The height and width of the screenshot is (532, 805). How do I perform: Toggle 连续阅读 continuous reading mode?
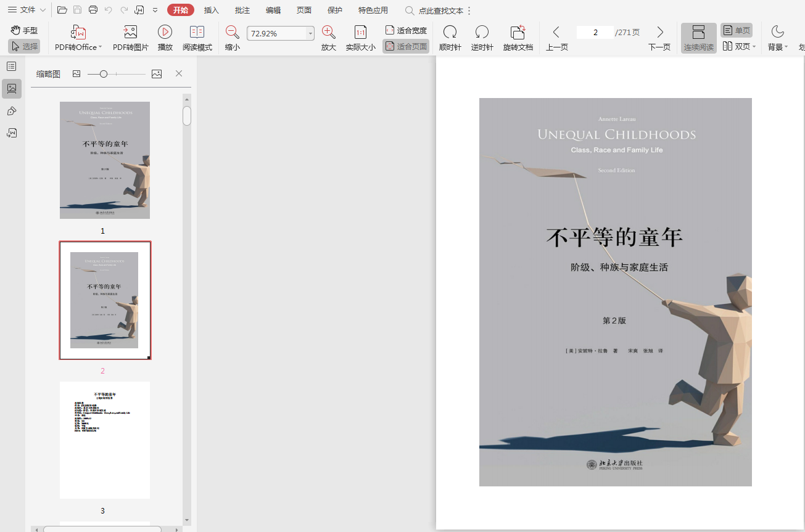(x=698, y=38)
